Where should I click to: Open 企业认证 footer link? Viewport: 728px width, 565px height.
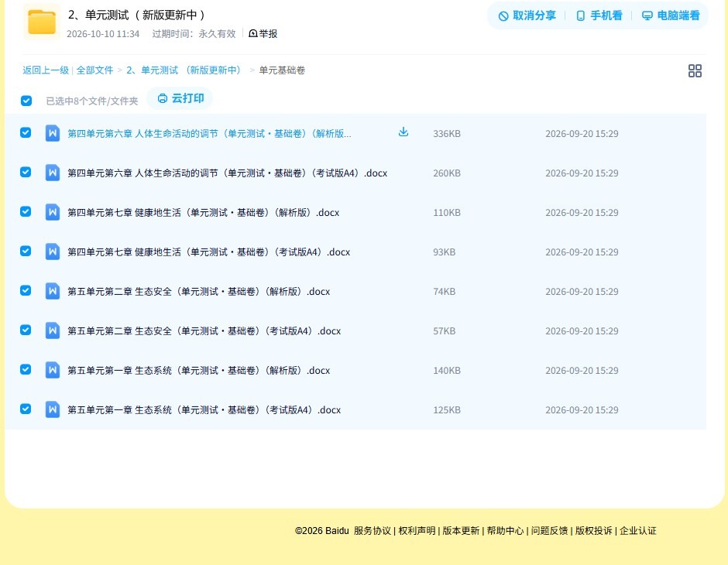(638, 531)
